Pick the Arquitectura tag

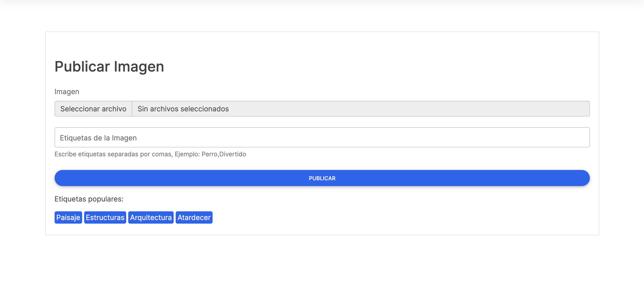(151, 218)
